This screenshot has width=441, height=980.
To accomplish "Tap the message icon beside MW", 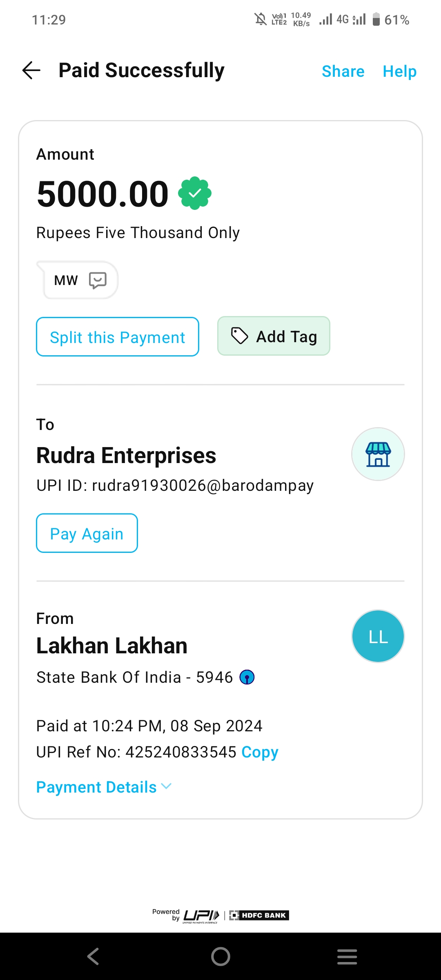I will pyautogui.click(x=98, y=281).
